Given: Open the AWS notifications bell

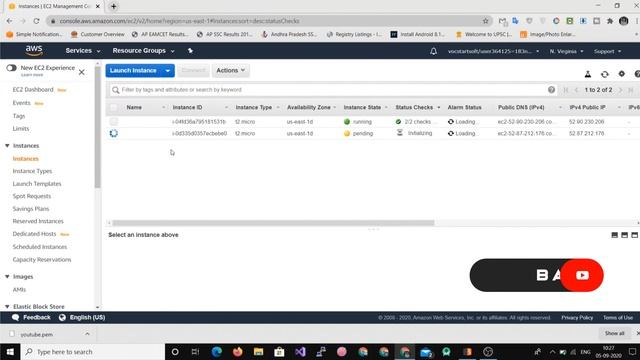Looking at the screenshot, I should (433, 51).
